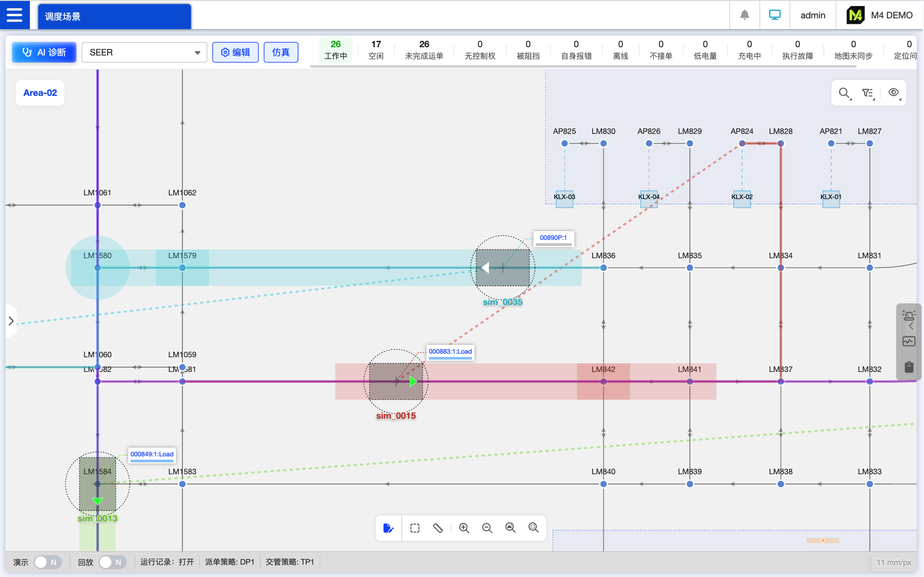
Task: Open the eye visibility options
Action: point(894,93)
